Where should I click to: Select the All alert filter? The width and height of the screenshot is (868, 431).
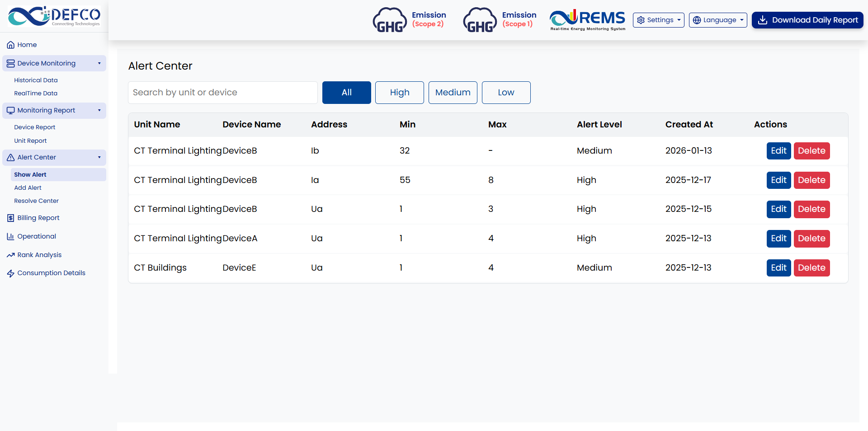point(347,93)
